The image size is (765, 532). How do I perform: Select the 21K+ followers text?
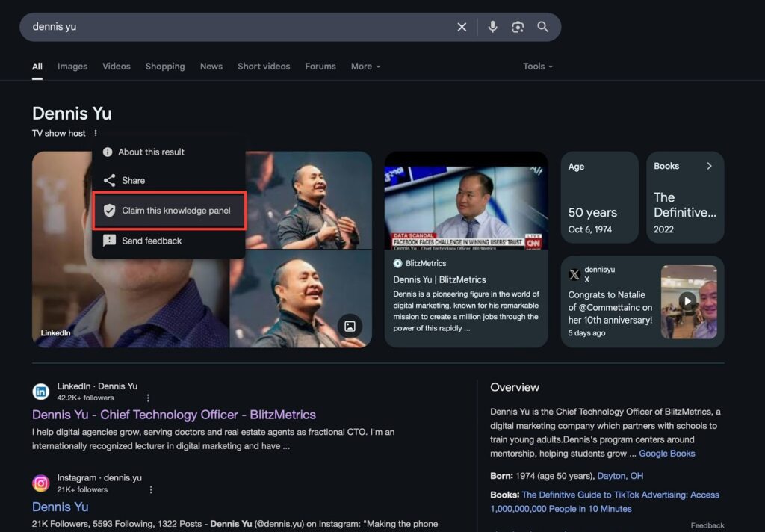click(82, 489)
